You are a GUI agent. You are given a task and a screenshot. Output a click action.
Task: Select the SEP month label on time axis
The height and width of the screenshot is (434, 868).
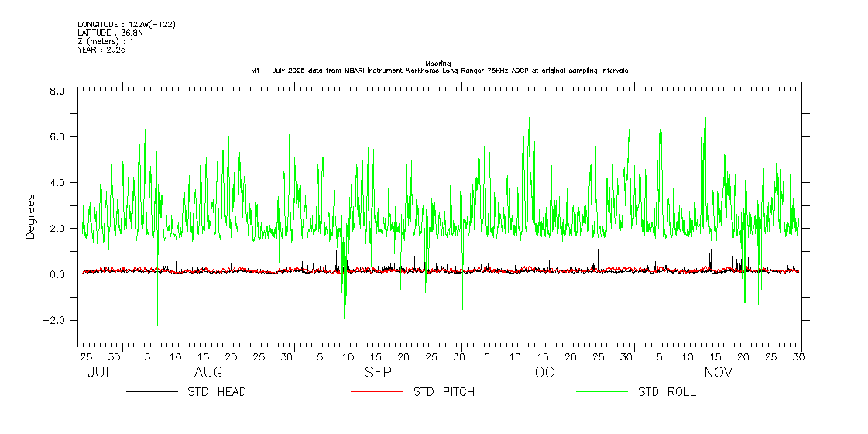(378, 373)
